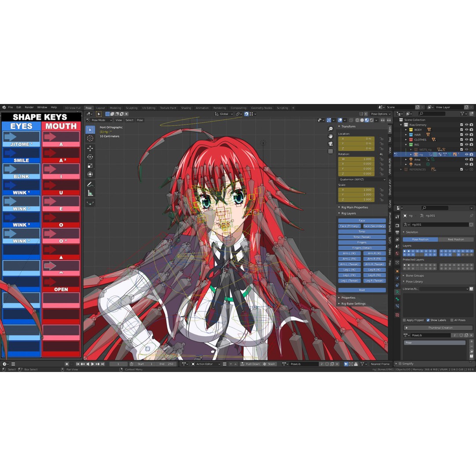476x476 pixels.
Task: Click add pose plus icon beside pose list
Action: pos(472,342)
